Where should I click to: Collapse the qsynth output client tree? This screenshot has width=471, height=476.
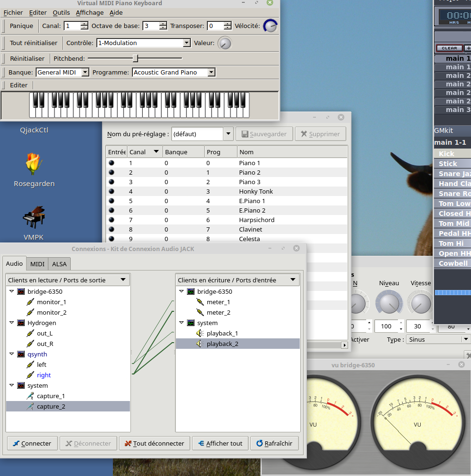point(11,354)
